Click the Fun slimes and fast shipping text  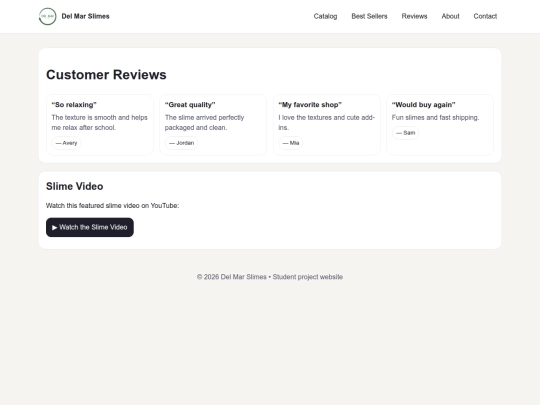[435, 117]
